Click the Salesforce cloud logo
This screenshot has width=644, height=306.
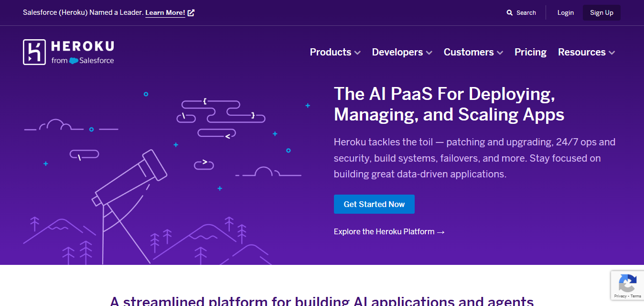(x=74, y=61)
